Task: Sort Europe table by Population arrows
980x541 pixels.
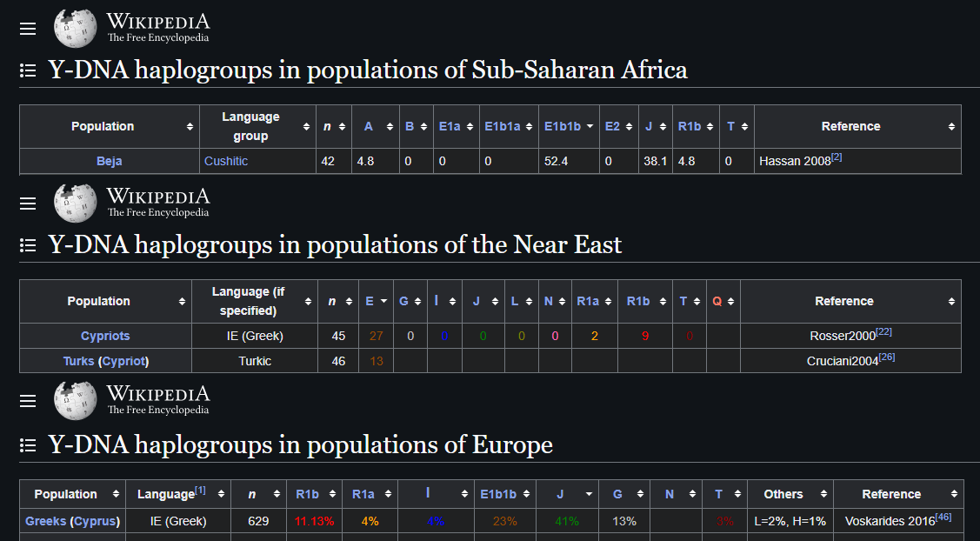Action: [116, 495]
